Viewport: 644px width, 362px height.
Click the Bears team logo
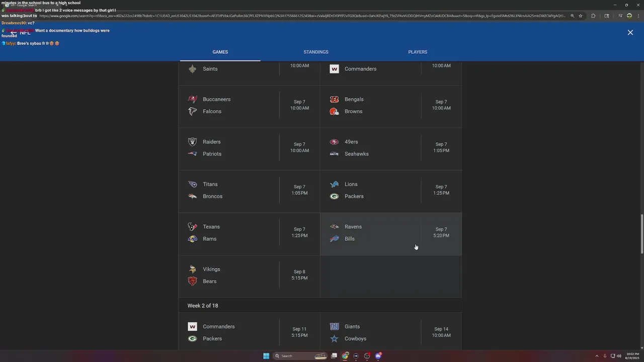pos(192,281)
